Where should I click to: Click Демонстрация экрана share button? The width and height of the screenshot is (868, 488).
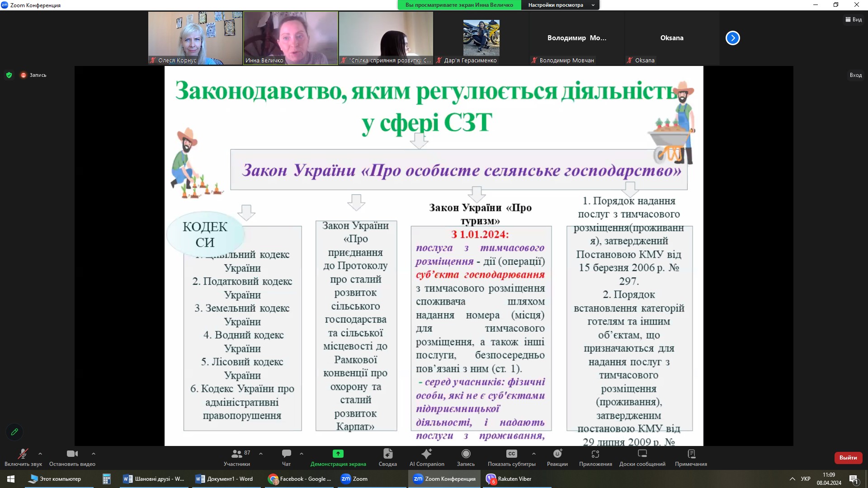338,454
